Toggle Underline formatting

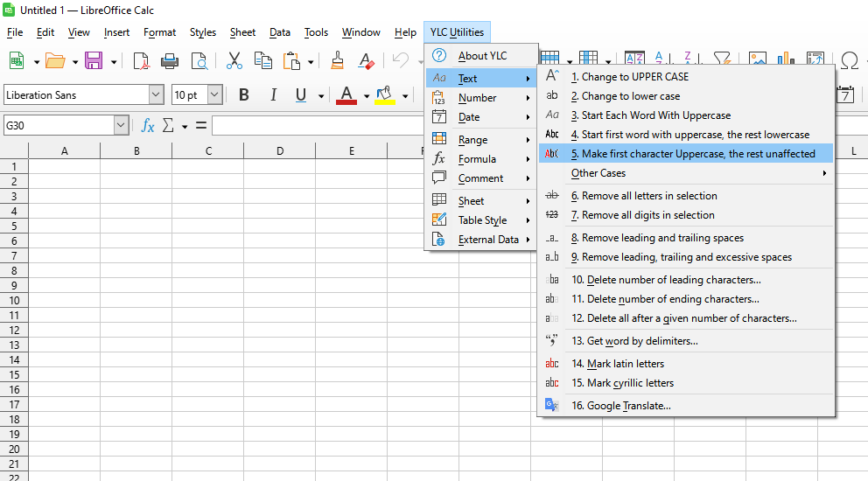pyautogui.click(x=301, y=95)
